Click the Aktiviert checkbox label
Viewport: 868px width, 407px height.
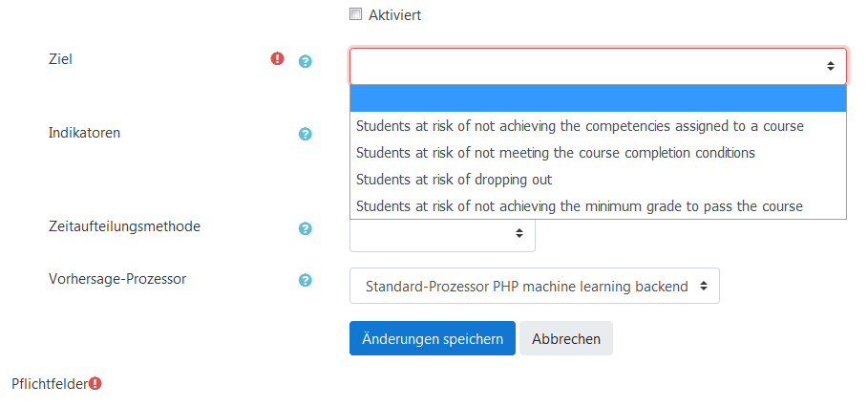coord(394,15)
